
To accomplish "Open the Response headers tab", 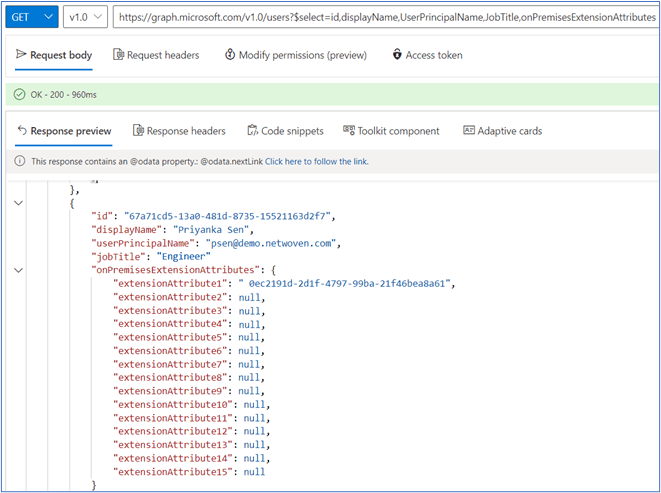I will pyautogui.click(x=179, y=131).
